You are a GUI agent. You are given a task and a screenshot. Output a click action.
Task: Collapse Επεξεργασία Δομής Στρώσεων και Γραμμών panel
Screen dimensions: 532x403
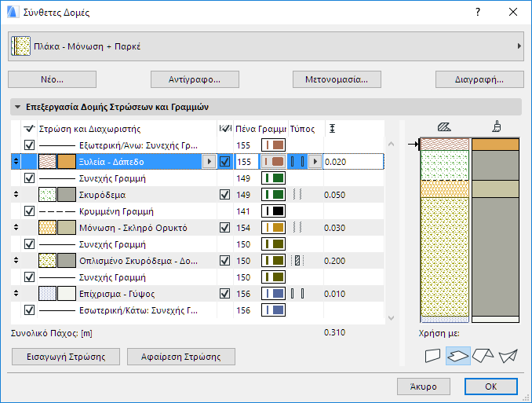point(17,107)
